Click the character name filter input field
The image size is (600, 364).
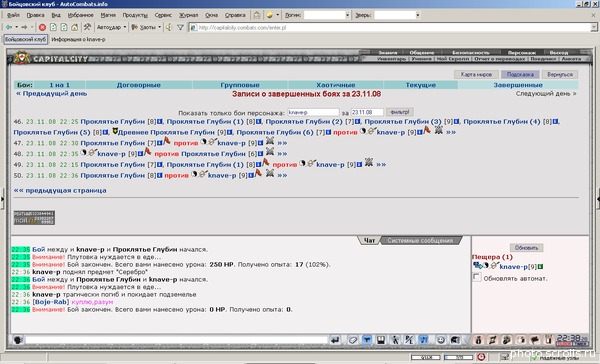click(313, 112)
